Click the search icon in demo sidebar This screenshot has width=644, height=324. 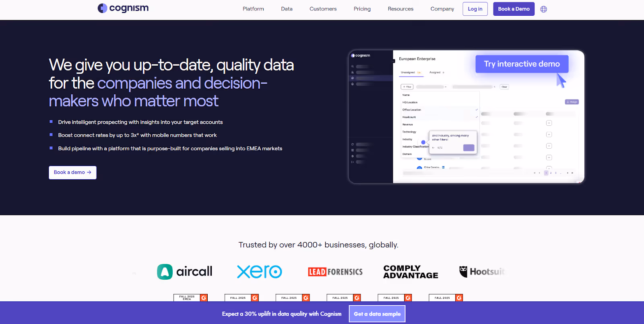pyautogui.click(x=353, y=66)
